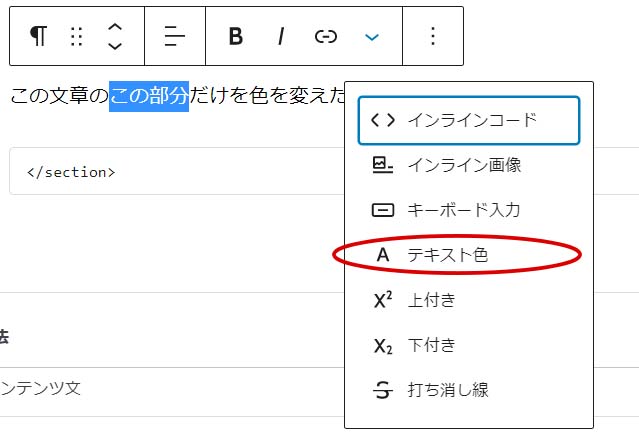Open the three-dot block options menu
The height and width of the screenshot is (436, 639).
click(x=432, y=36)
